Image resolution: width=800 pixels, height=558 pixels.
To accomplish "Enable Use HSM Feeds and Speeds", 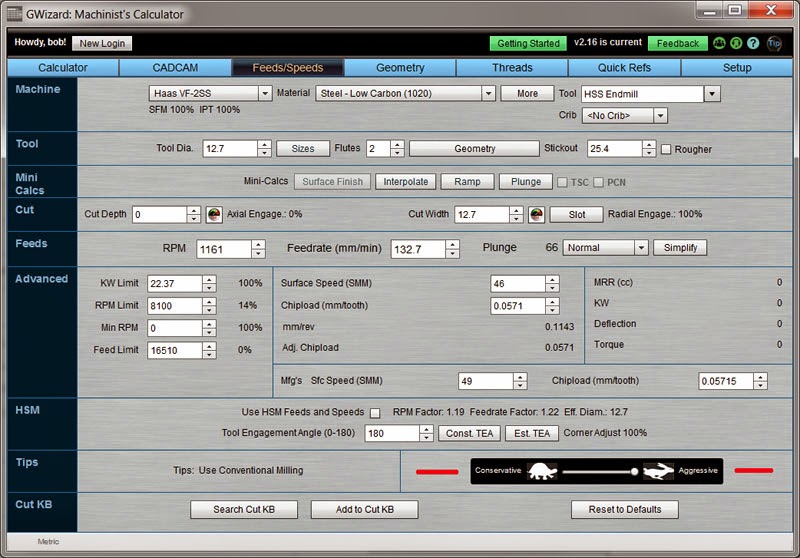I will click(375, 413).
